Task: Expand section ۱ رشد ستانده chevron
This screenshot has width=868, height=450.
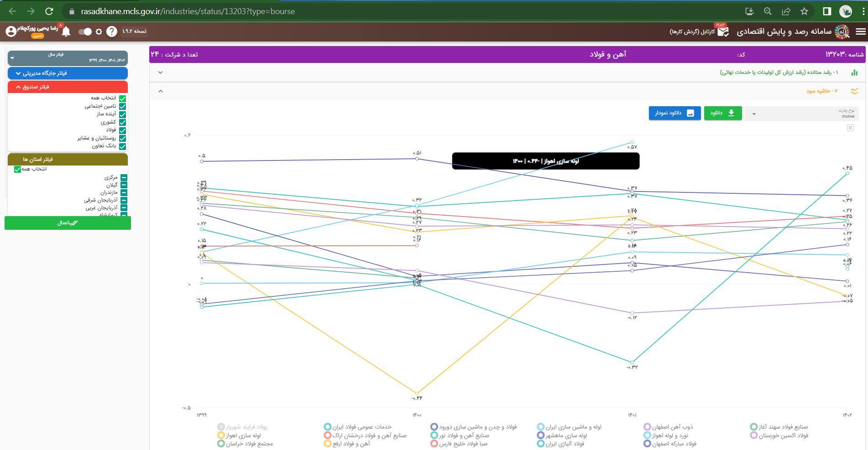Action: click(x=160, y=72)
